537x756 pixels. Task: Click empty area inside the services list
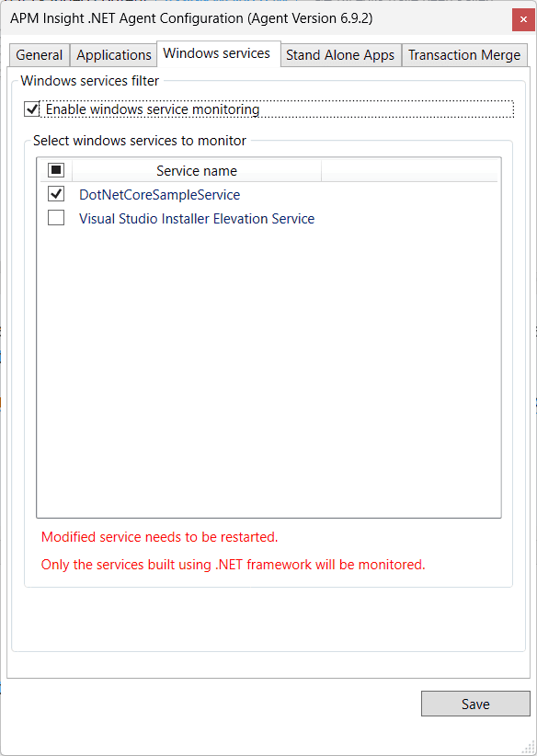tap(268, 372)
